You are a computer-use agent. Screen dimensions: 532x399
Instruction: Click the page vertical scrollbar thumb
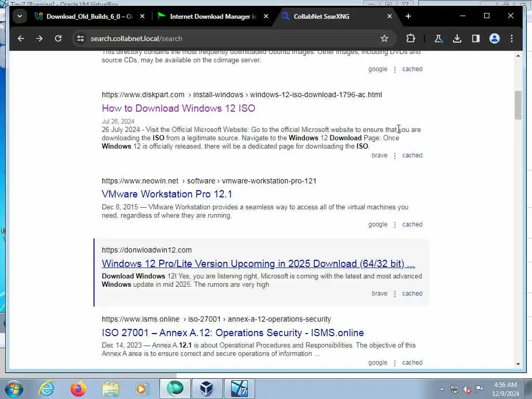pos(518,105)
